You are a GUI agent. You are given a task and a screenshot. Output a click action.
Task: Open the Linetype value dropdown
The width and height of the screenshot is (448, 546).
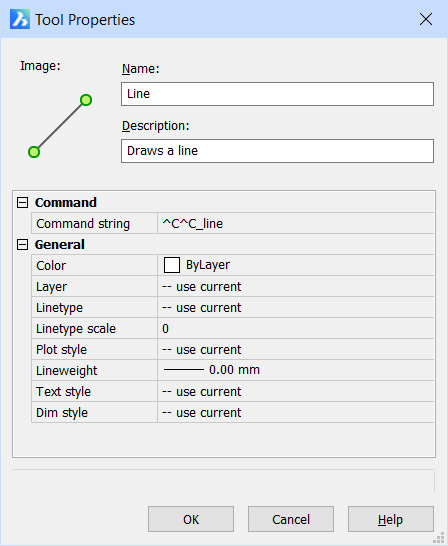point(296,307)
